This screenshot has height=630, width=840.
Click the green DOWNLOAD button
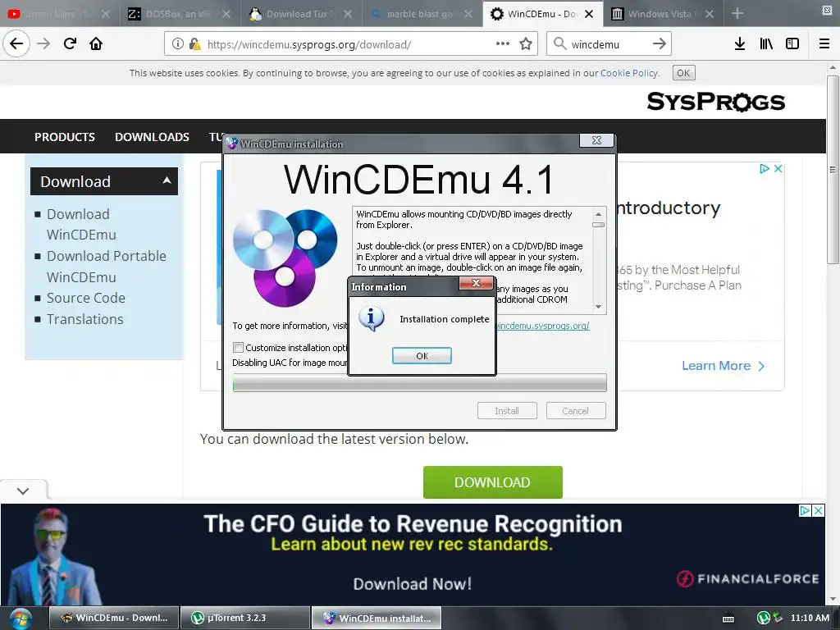pos(492,482)
